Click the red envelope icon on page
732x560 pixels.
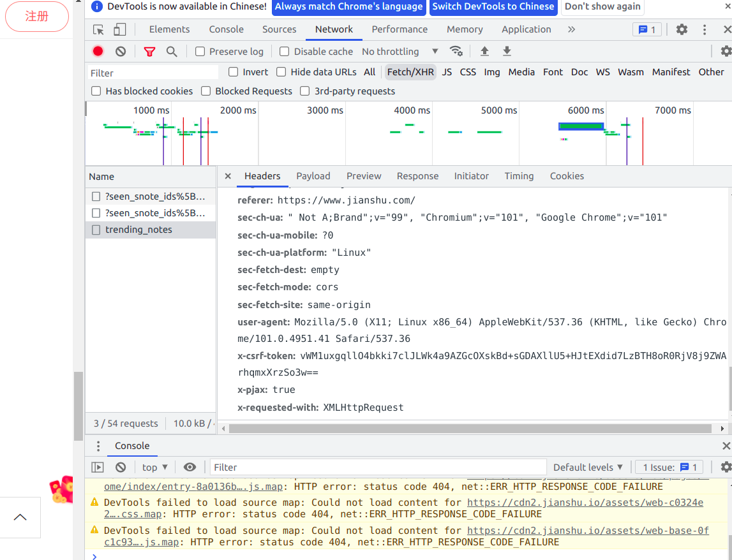coord(61,490)
